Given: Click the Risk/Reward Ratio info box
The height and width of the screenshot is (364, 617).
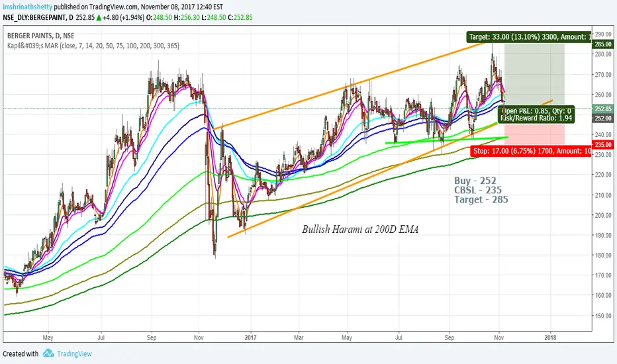Looking at the screenshot, I should (536, 114).
